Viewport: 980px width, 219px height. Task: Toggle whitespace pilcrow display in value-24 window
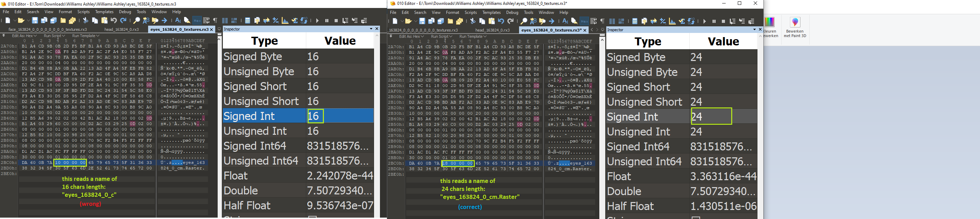(x=602, y=21)
